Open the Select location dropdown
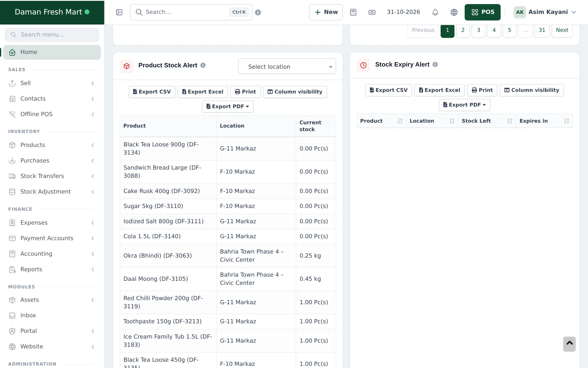 pyautogui.click(x=287, y=67)
